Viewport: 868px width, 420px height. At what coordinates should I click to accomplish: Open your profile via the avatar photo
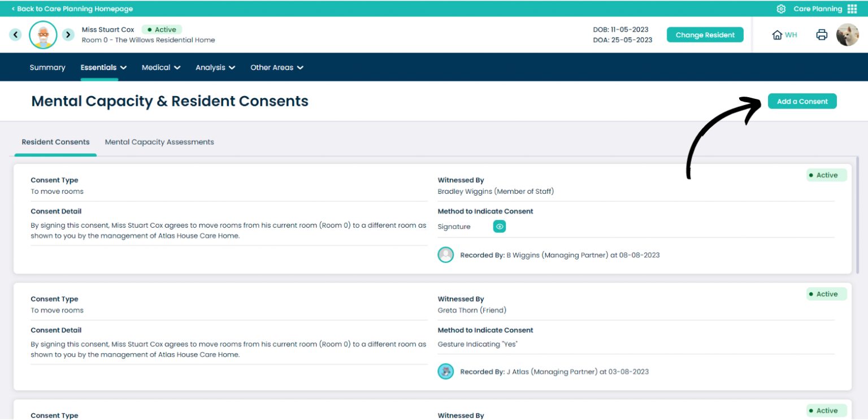[848, 34]
